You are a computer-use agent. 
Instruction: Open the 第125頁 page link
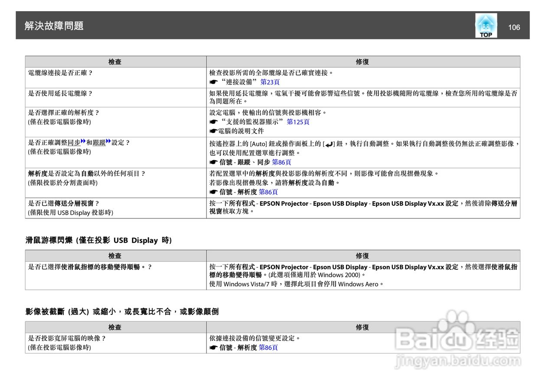tap(298, 122)
